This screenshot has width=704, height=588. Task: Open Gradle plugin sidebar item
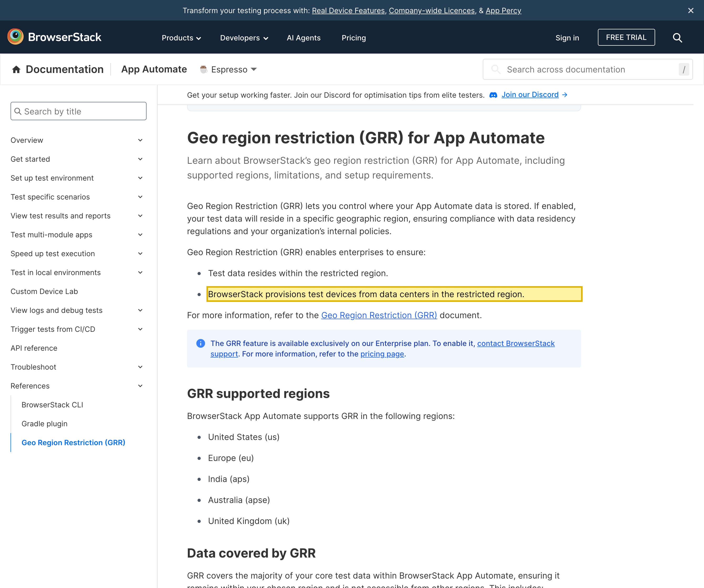pos(45,424)
